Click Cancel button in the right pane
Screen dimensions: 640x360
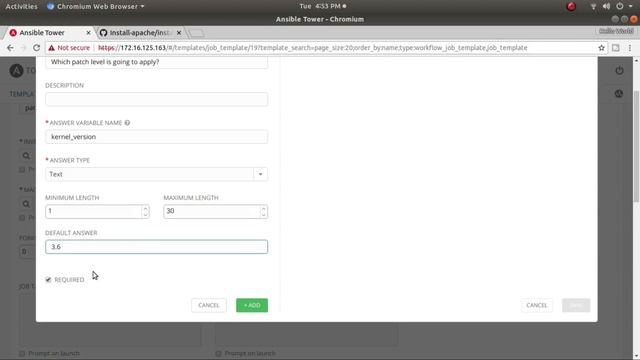[x=536, y=305]
